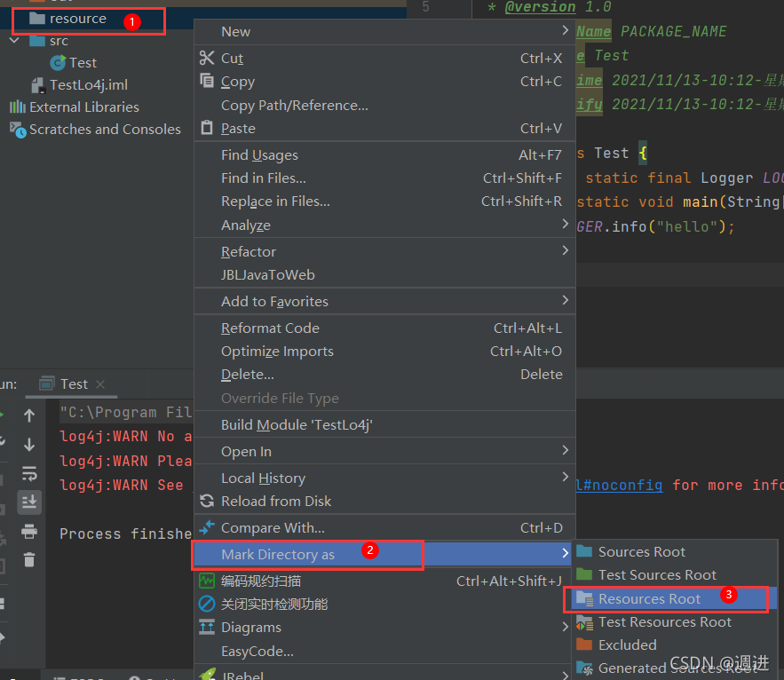Choose Copy Path/Reference menu entry
Screen dimensions: 784x680
coord(384,105)
